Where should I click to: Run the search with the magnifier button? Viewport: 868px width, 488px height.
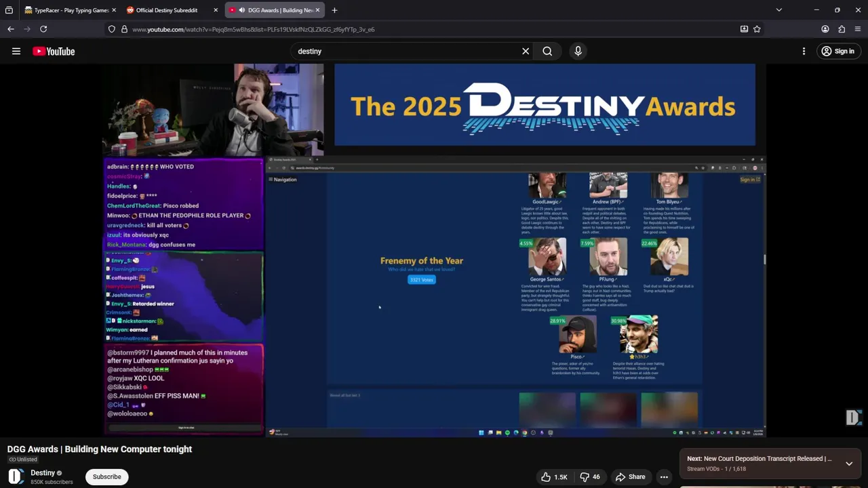(547, 52)
